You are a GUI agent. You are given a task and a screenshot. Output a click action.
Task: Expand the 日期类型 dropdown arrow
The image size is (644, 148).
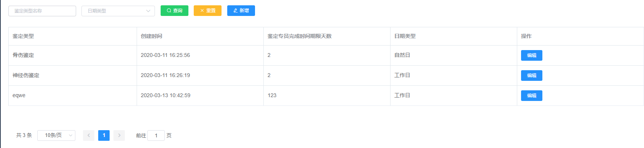click(x=148, y=11)
